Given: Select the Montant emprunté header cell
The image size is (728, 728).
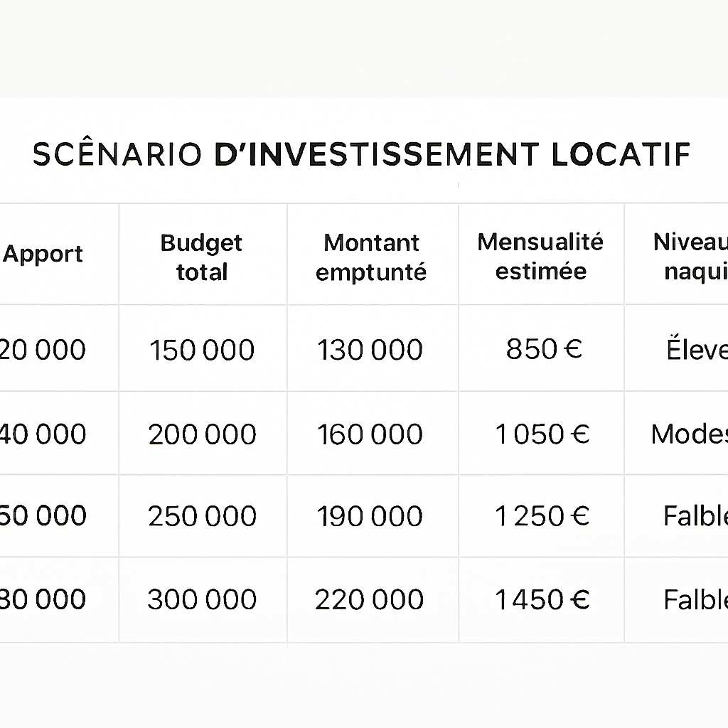Looking at the screenshot, I should click(x=371, y=257).
